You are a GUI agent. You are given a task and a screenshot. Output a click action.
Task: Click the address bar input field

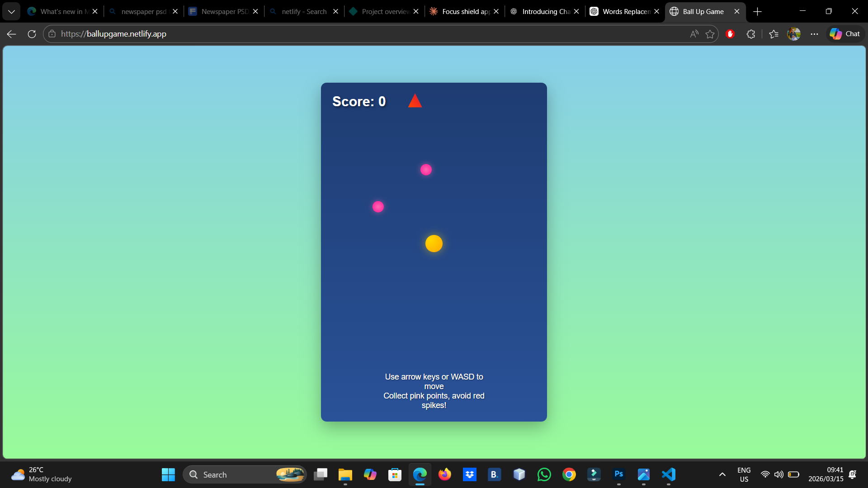coord(316,33)
